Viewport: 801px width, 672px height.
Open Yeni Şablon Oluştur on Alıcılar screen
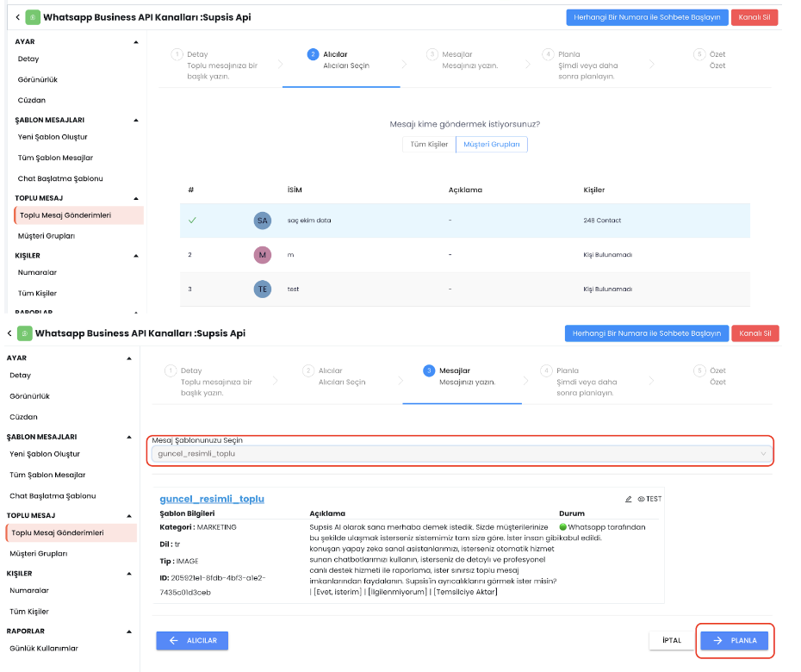coord(53,137)
